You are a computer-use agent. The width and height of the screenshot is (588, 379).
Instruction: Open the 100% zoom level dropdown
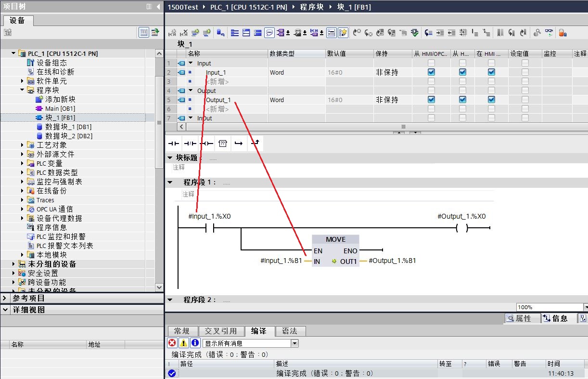point(586,307)
